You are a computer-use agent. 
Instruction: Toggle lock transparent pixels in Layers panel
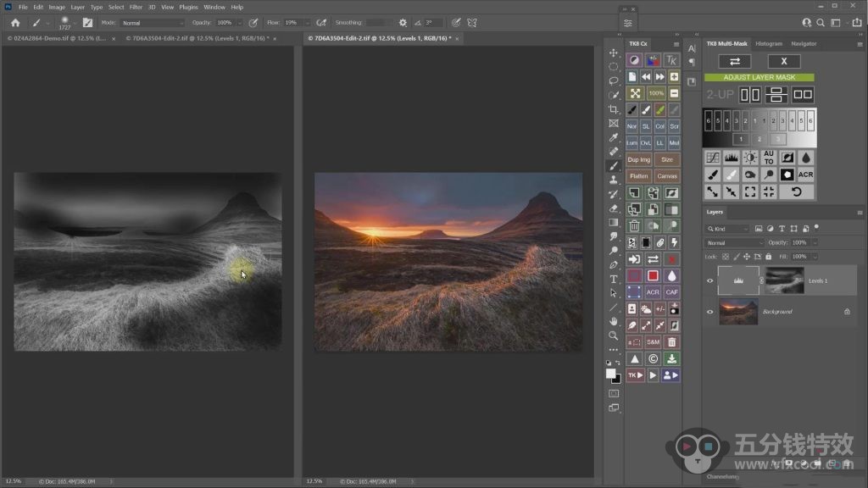(x=726, y=257)
